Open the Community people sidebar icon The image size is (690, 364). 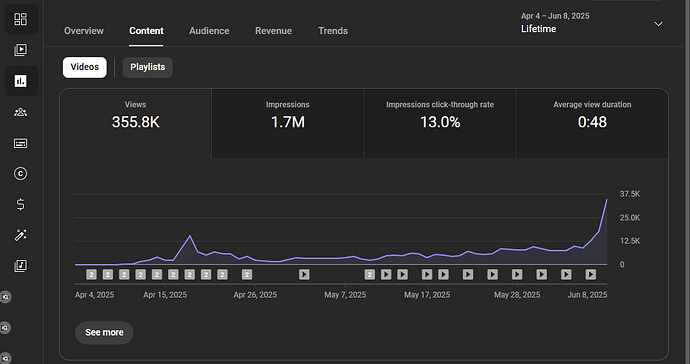[21, 112]
